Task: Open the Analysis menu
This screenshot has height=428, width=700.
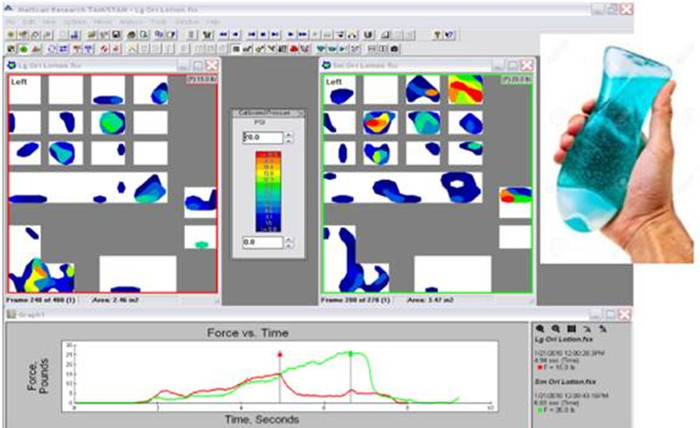Action: (x=131, y=21)
